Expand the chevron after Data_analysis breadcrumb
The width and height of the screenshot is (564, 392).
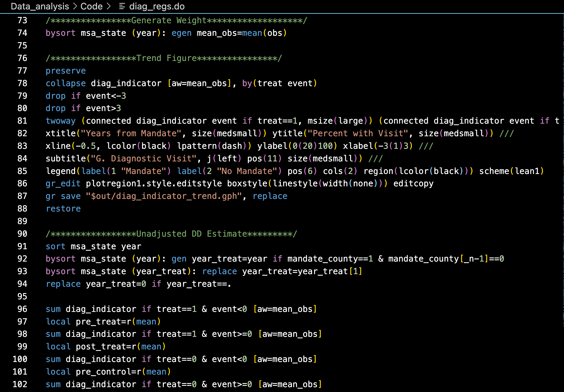[75, 6]
